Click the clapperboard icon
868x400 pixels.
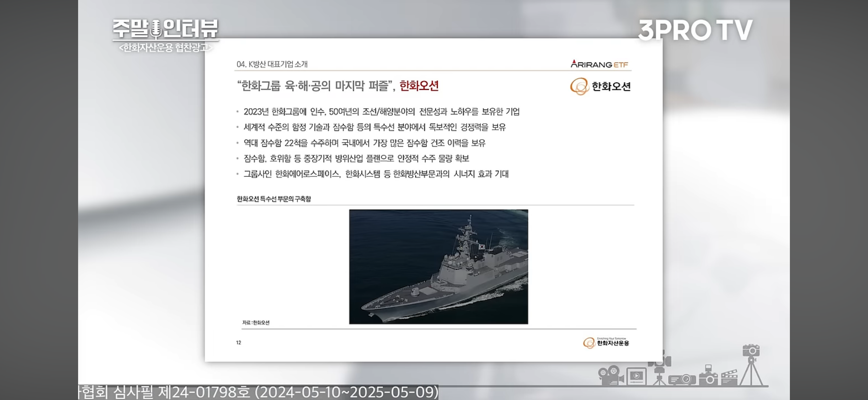point(729,377)
